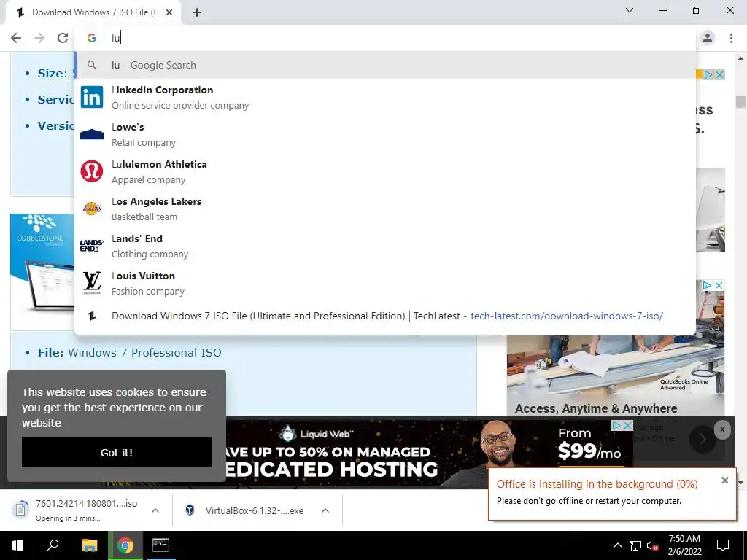The width and height of the screenshot is (747, 560).
Task: Open the Action Center notifications icon
Action: pos(723,545)
